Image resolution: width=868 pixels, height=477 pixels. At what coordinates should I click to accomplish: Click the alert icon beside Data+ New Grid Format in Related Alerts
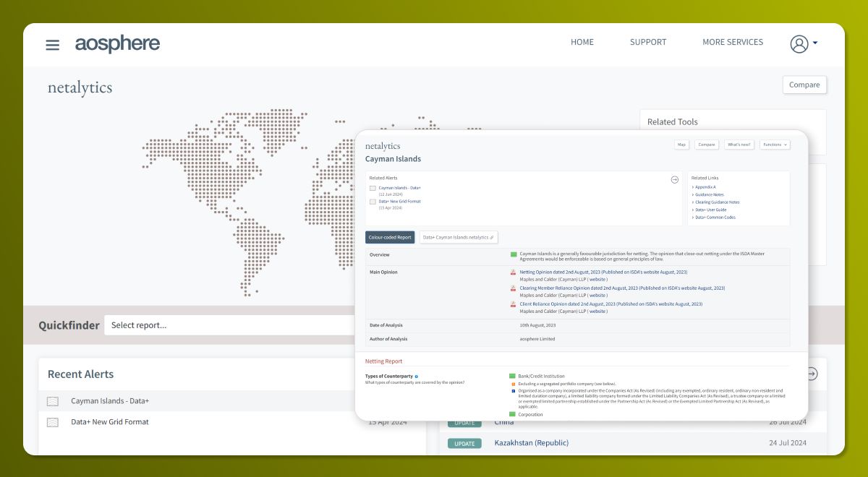pos(373,202)
